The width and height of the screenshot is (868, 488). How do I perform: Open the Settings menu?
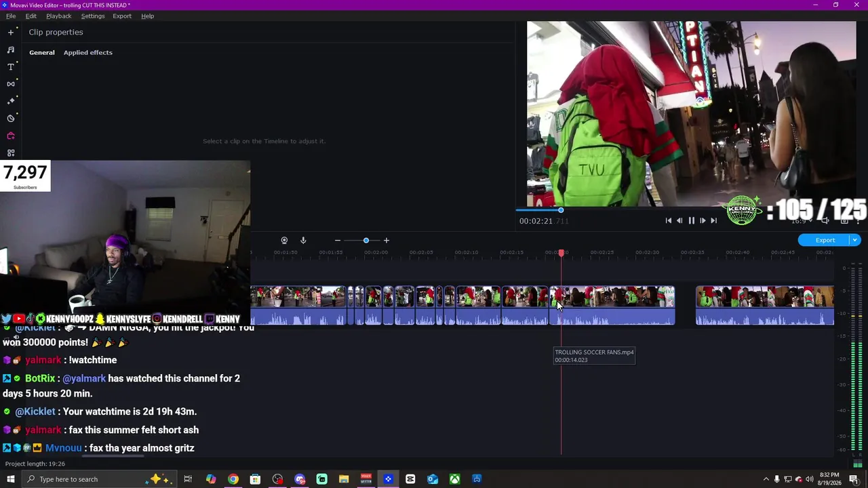(x=93, y=16)
